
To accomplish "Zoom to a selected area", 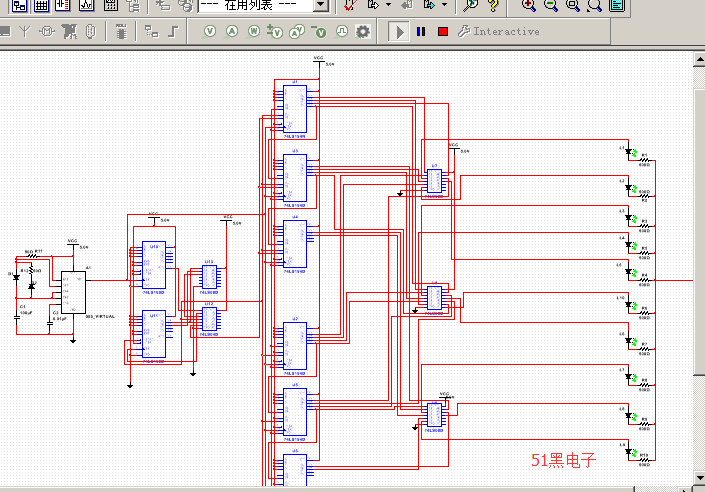I will [573, 5].
